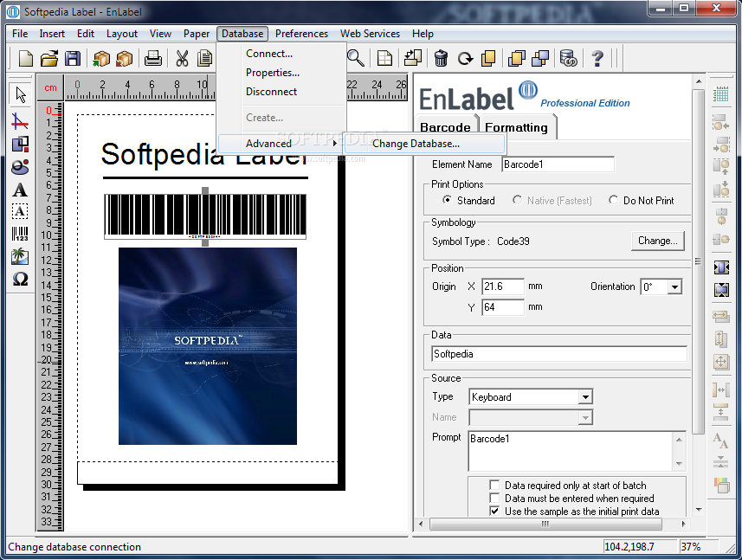Select the rectangle shape tool
Image resolution: width=742 pixels, height=560 pixels.
20,144
